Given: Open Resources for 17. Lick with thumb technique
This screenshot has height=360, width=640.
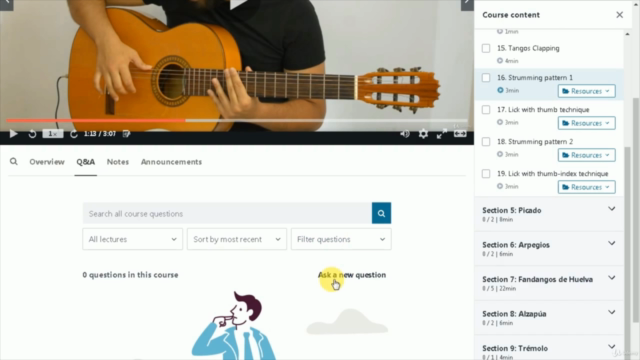Looking at the screenshot, I should pos(587,123).
